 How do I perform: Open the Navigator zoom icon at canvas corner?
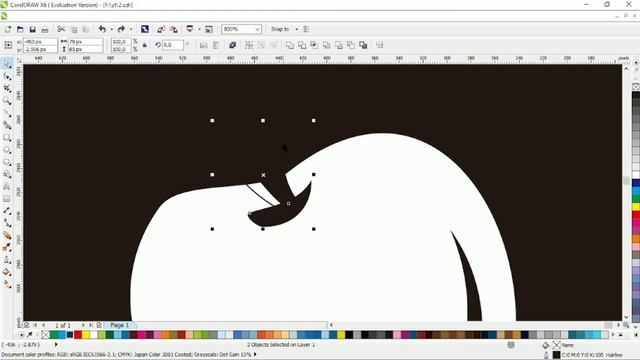pos(626,325)
